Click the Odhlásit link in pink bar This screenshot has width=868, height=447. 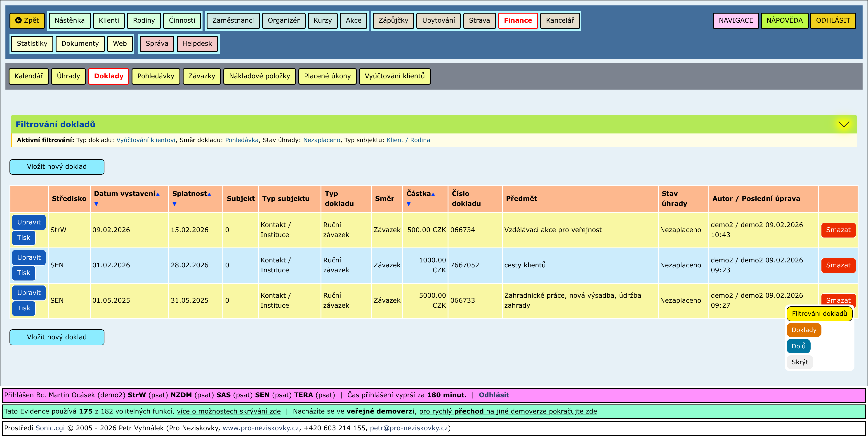(494, 395)
